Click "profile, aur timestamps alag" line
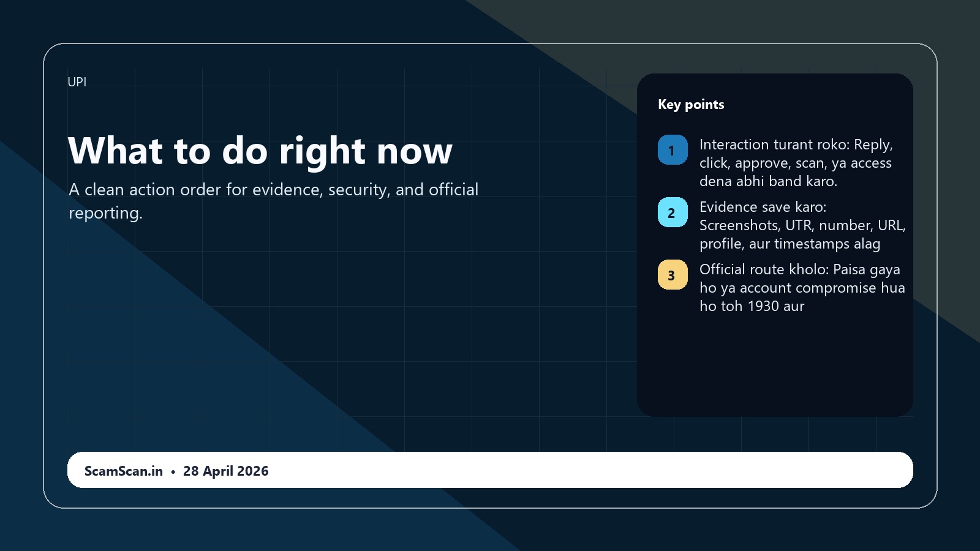This screenshot has height=551, width=980. (x=790, y=244)
